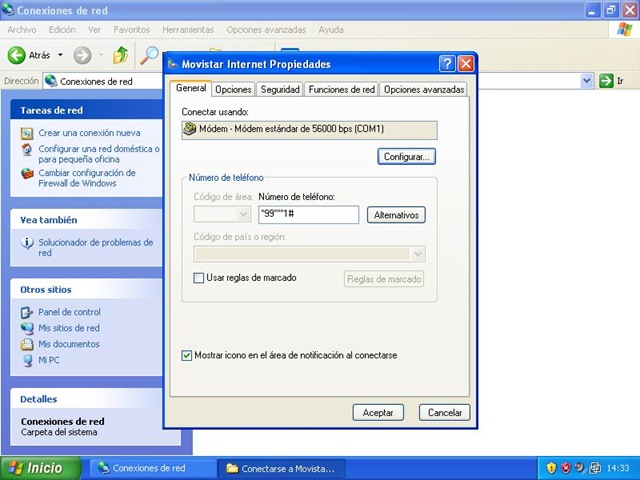640x480 pixels.
Task: Click the Mis sitios de red icon
Action: [x=27, y=328]
